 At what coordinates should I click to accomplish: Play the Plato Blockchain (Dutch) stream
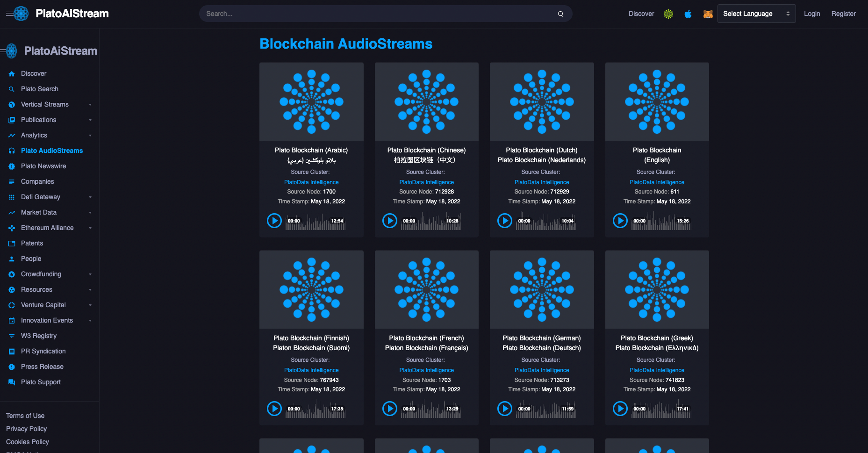pos(505,221)
